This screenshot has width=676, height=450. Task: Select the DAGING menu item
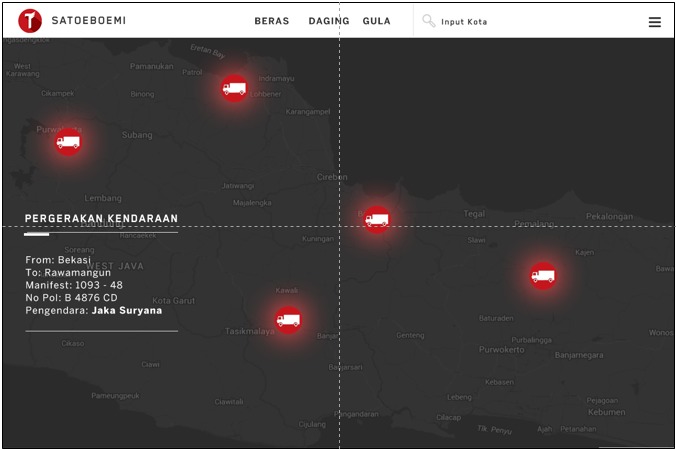329,21
